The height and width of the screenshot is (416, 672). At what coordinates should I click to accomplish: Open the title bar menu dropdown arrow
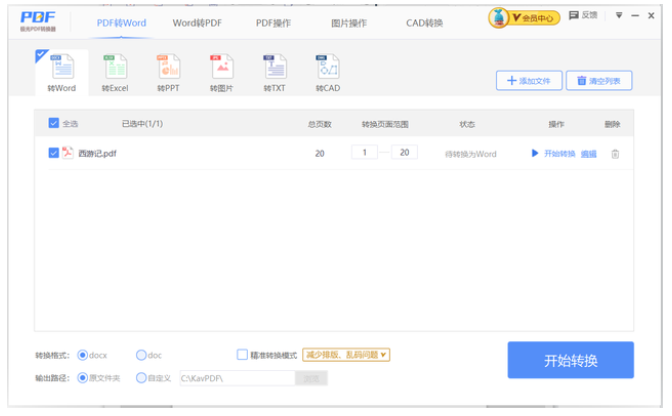(x=619, y=15)
